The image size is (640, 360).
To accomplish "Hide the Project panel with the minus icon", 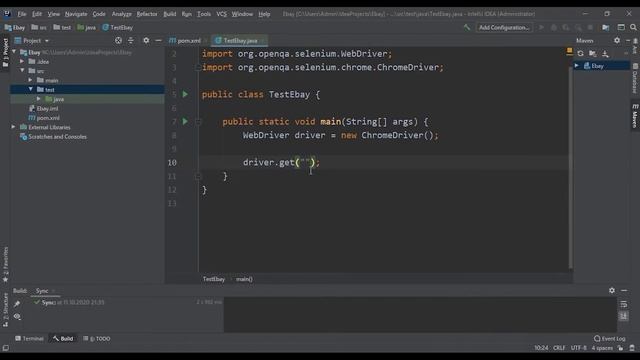I will point(158,40).
